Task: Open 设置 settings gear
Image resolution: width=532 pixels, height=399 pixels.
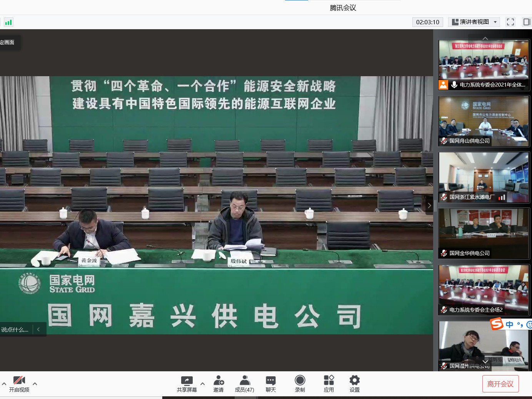Action: [x=355, y=384]
